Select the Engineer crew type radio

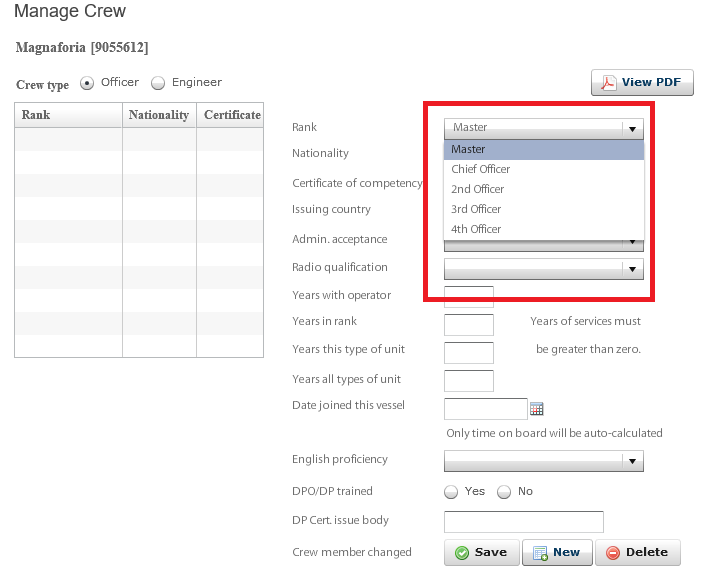pyautogui.click(x=158, y=83)
